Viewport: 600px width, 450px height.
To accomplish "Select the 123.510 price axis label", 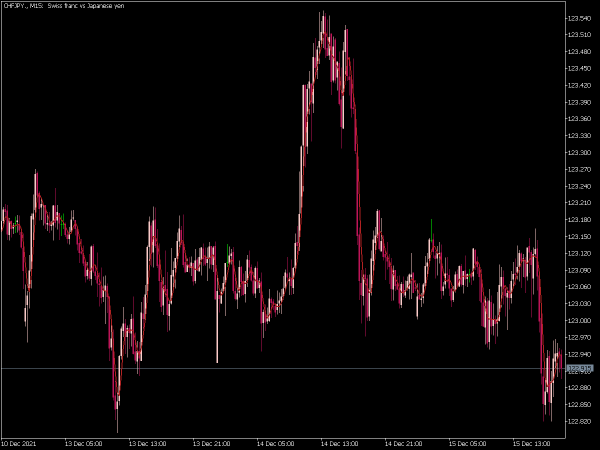I will click(579, 35).
